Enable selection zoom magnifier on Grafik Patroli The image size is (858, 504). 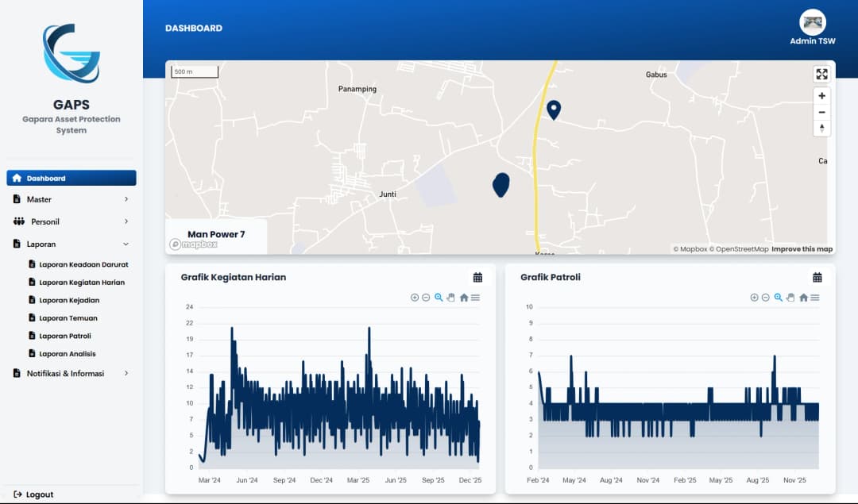[779, 298]
